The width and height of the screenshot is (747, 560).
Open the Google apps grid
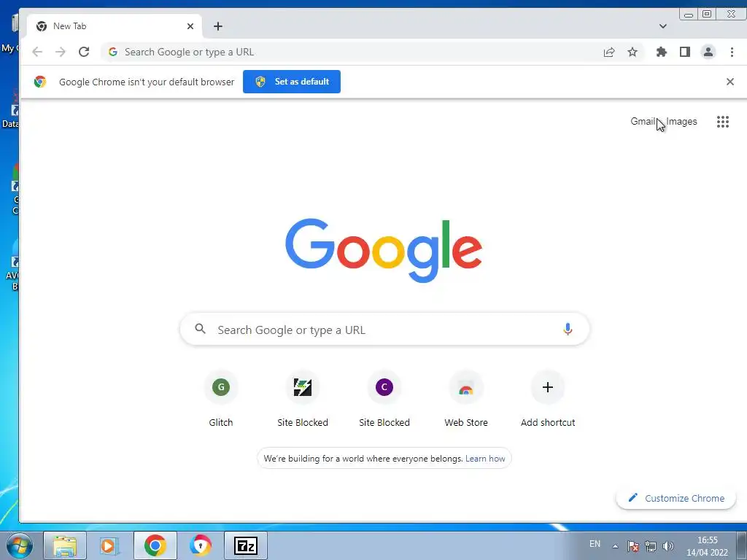pyautogui.click(x=723, y=122)
